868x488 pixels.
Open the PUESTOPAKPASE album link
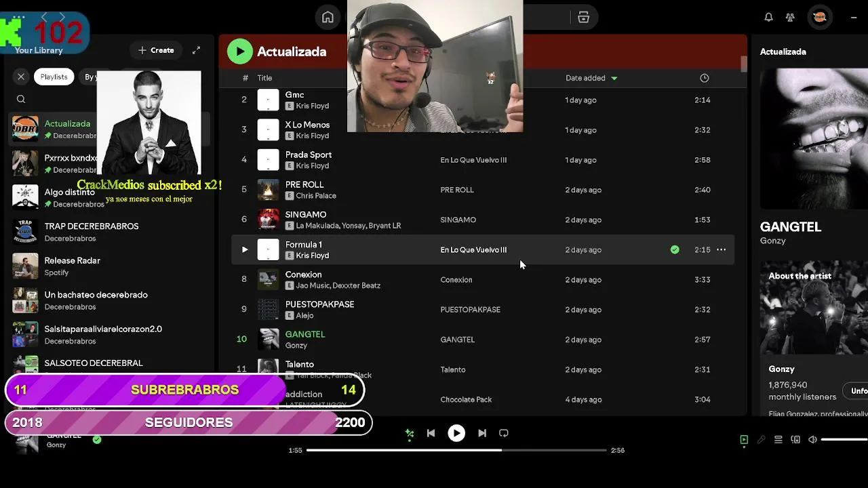click(x=471, y=309)
